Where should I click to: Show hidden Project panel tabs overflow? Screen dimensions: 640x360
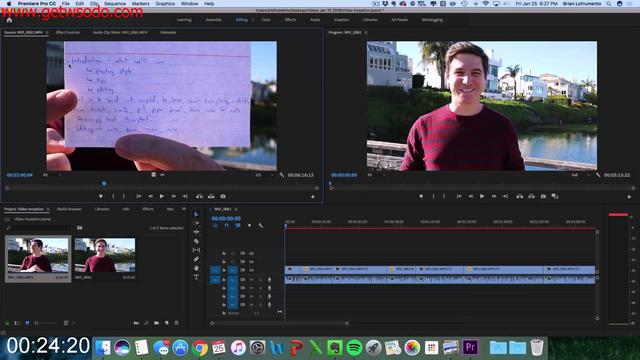tap(184, 209)
